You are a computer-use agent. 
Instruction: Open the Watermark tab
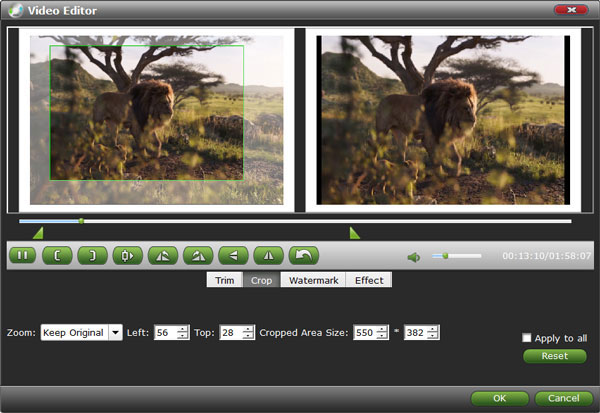(x=313, y=280)
